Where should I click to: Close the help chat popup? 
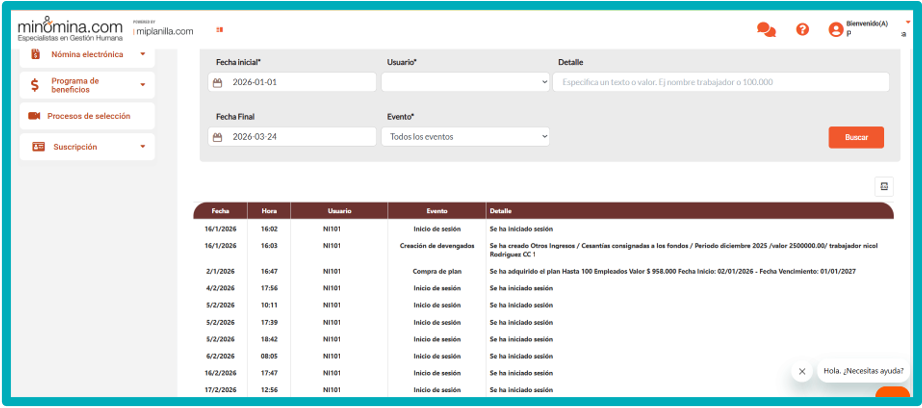801,371
